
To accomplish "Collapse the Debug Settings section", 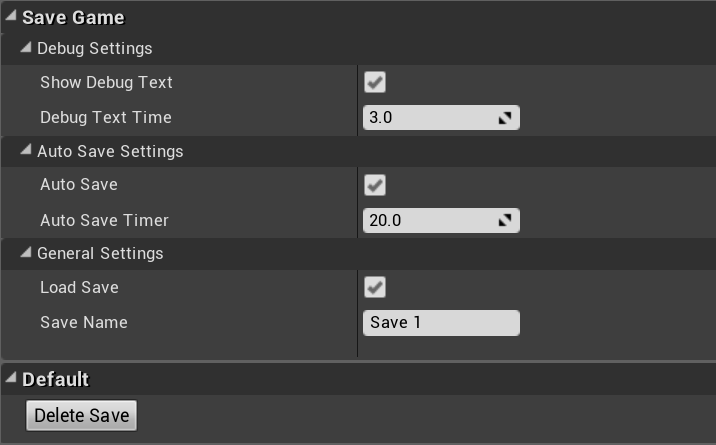I will tap(26, 47).
